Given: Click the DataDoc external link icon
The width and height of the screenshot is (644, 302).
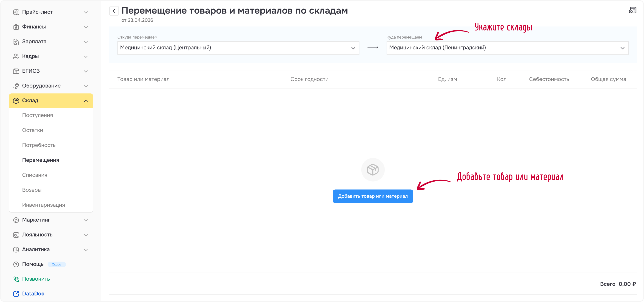Looking at the screenshot, I should click(x=16, y=294).
